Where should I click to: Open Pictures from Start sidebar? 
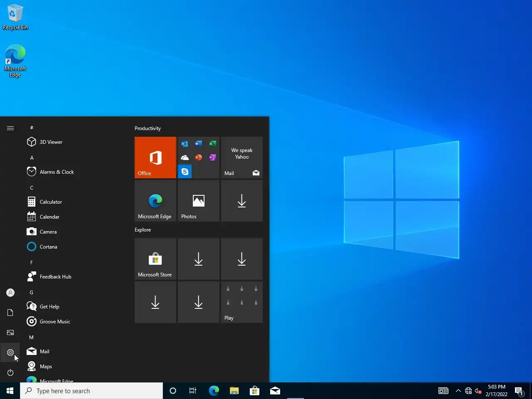pos(10,332)
